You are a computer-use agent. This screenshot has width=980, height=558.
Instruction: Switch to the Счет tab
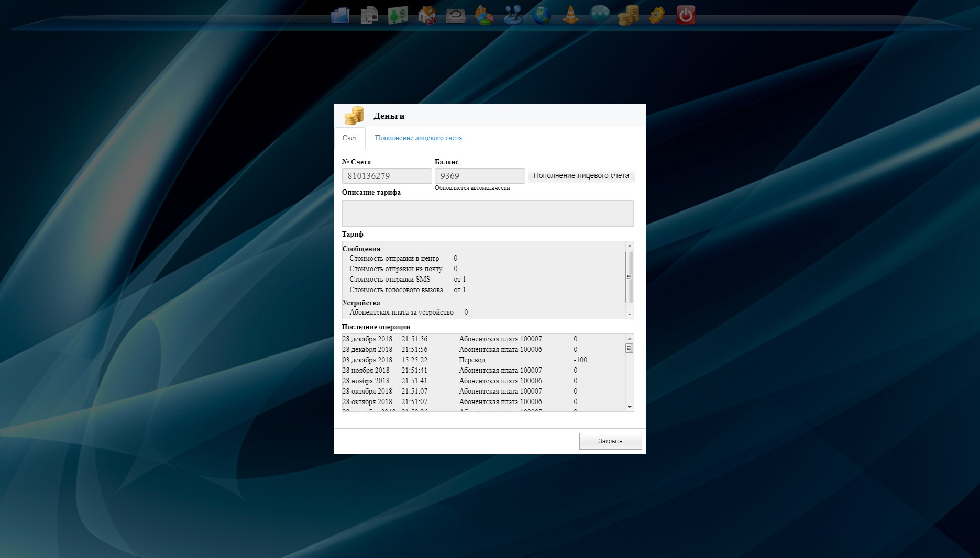click(350, 138)
